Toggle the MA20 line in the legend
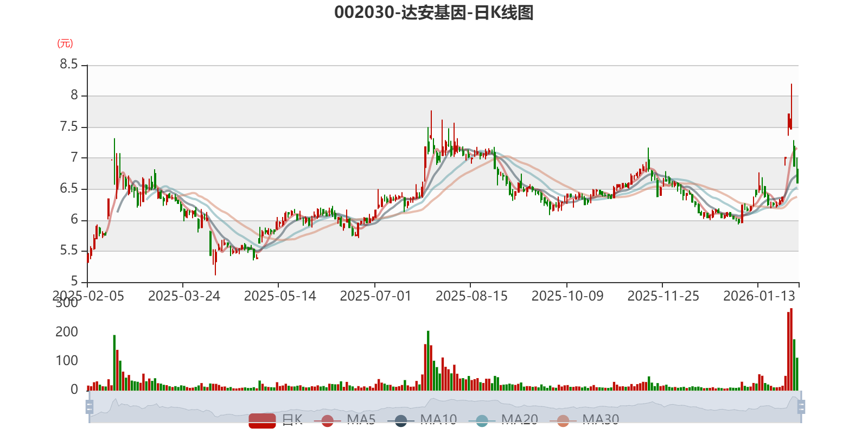Image resolution: width=868 pixels, height=434 pixels. point(503,420)
